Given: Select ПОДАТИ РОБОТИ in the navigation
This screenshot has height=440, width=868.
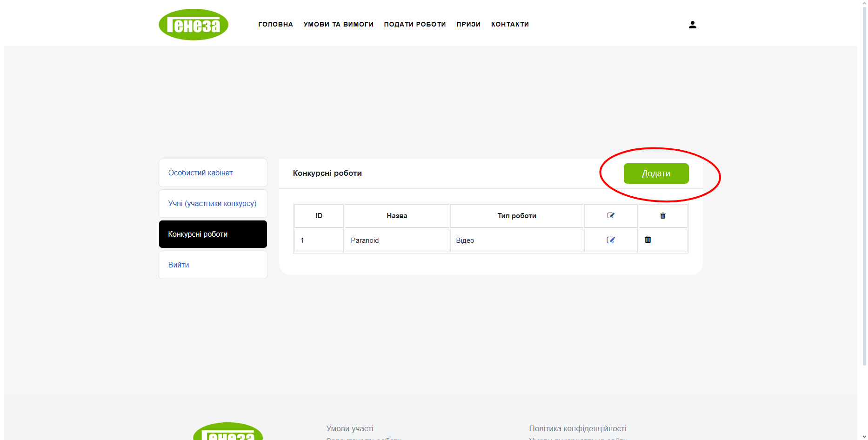Looking at the screenshot, I should 414,24.
